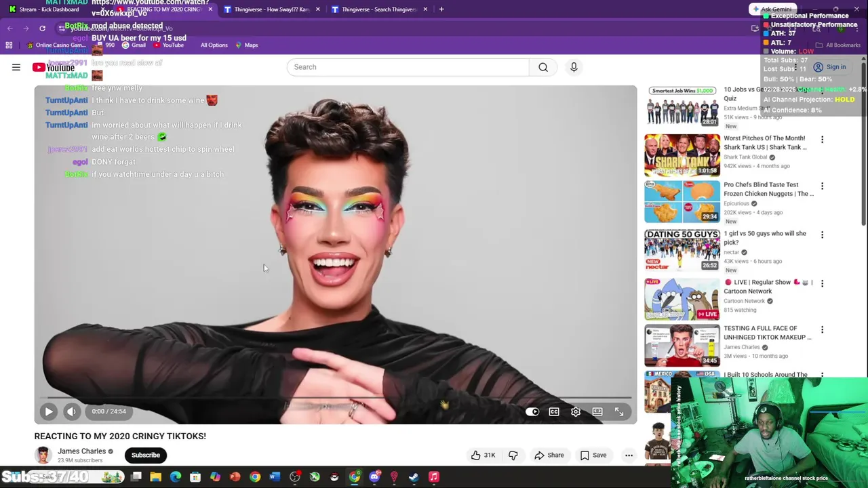Open Task View from the taskbar
The width and height of the screenshot is (868, 488).
136,477
